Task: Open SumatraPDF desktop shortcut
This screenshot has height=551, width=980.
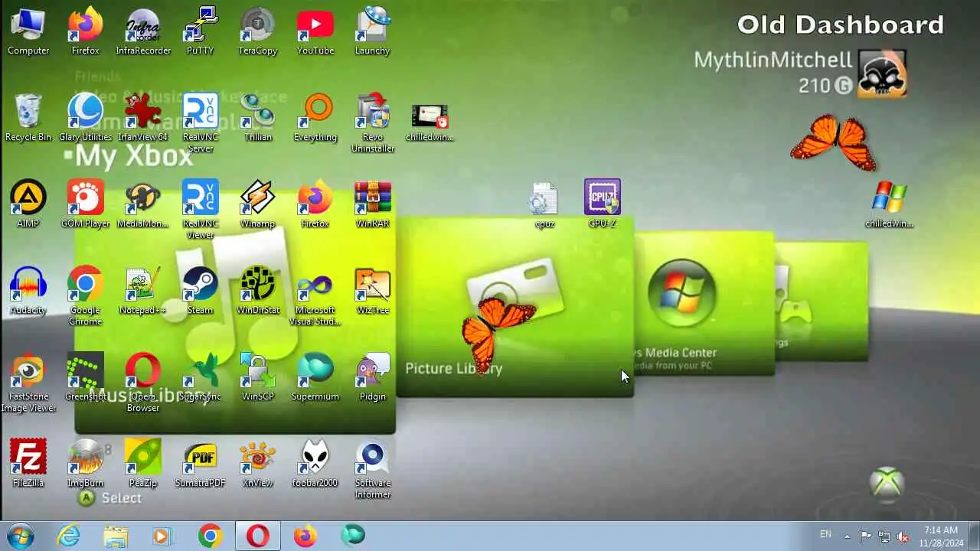Action: click(200, 464)
